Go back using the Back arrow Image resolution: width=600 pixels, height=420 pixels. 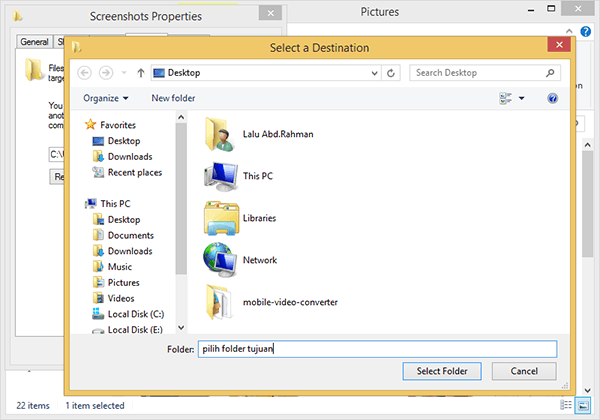[x=84, y=73]
